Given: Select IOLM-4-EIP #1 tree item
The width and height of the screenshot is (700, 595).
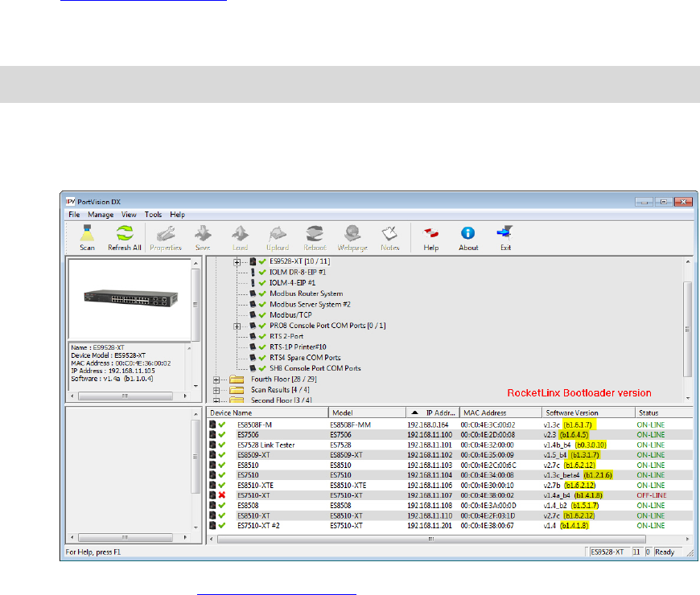Looking at the screenshot, I should point(292,283).
